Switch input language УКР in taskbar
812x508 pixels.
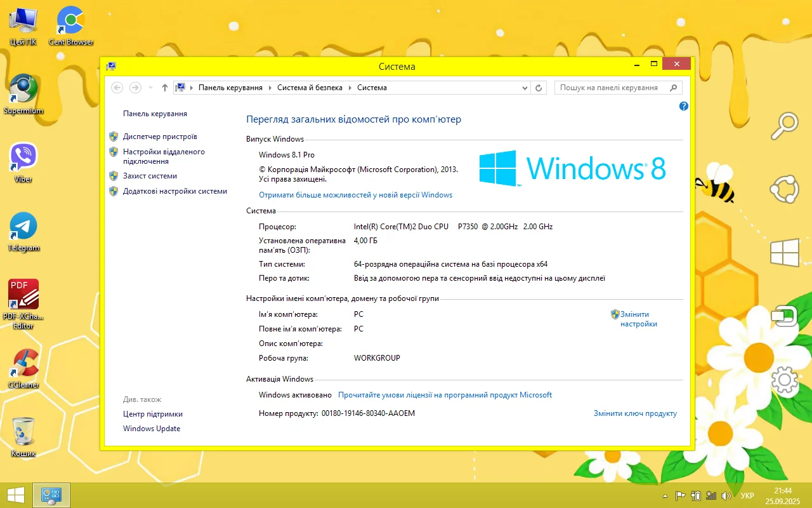[x=747, y=496]
